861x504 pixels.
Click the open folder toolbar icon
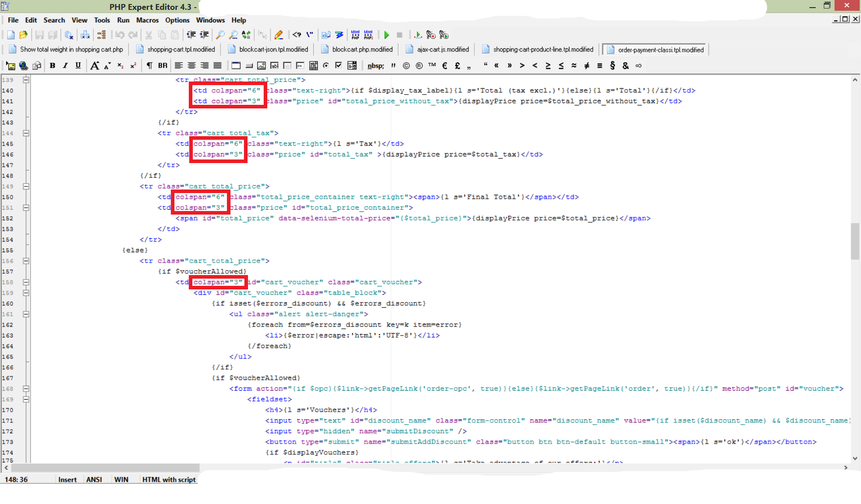tap(23, 35)
